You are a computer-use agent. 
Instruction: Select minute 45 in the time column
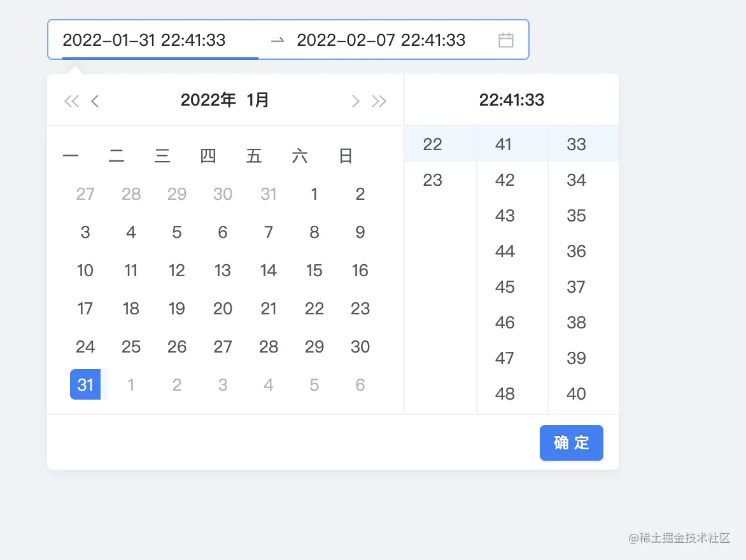coord(503,287)
